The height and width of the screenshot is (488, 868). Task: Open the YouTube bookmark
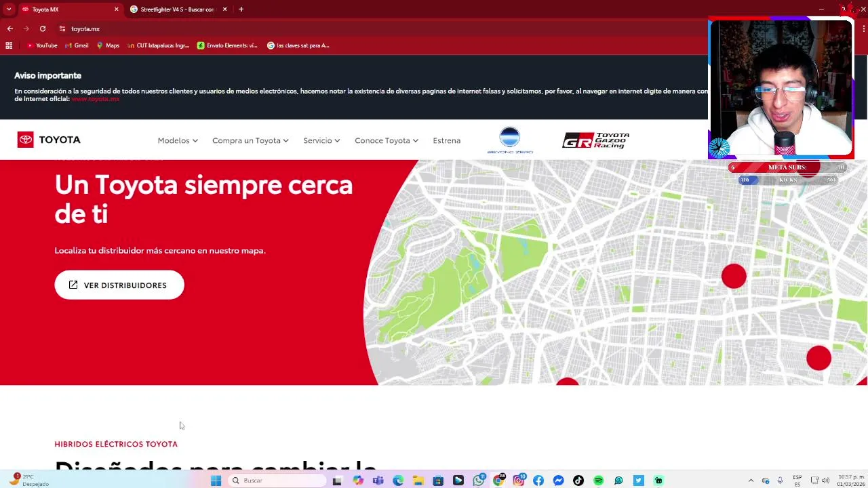pos(42,45)
